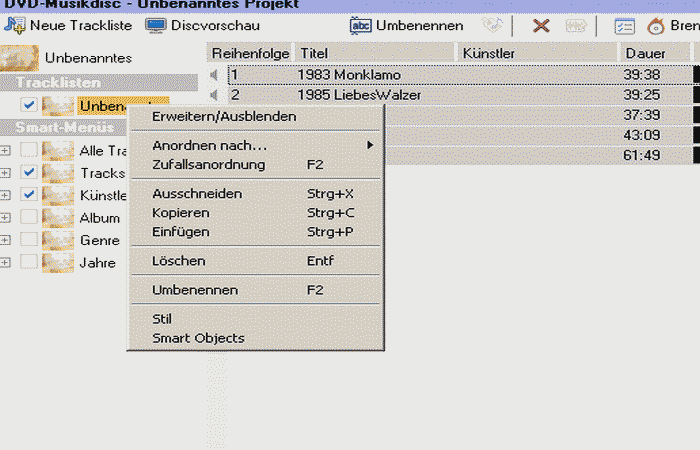Expand the Jahre tree node

pyautogui.click(x=7, y=262)
